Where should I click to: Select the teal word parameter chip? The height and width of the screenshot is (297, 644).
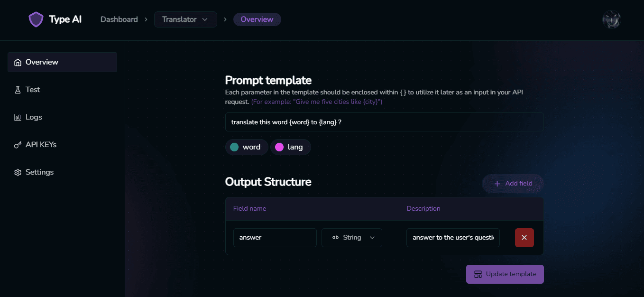click(x=247, y=147)
